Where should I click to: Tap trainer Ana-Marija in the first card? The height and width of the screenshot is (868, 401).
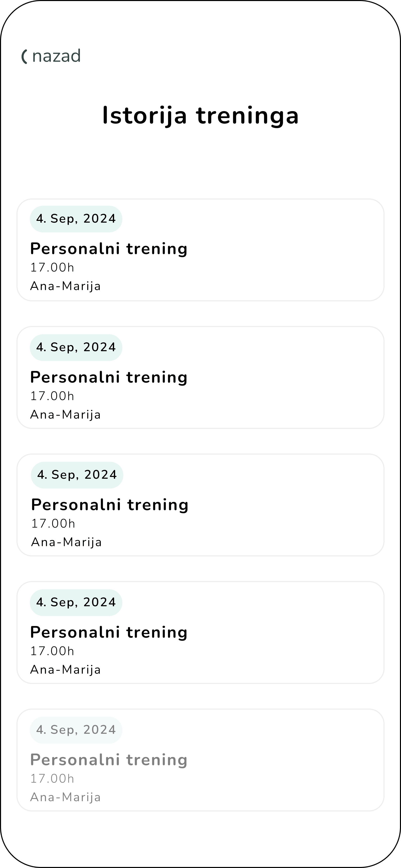[x=66, y=286]
